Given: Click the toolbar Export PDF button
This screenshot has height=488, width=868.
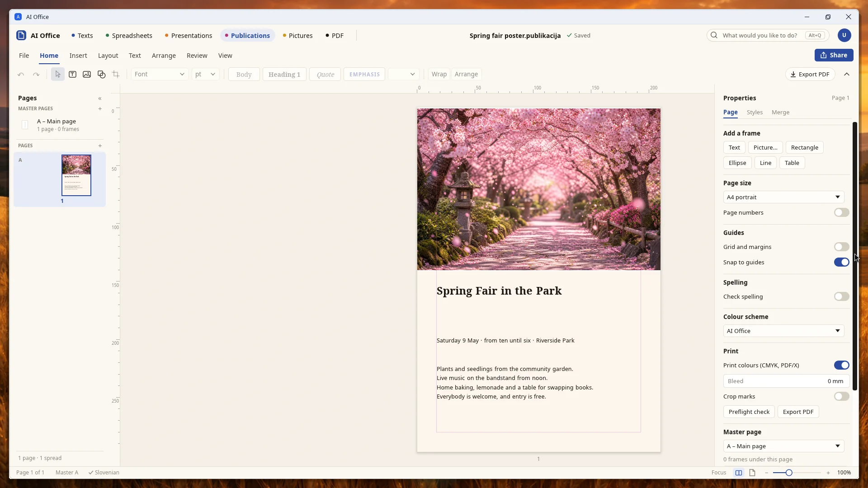Looking at the screenshot, I should point(810,75).
